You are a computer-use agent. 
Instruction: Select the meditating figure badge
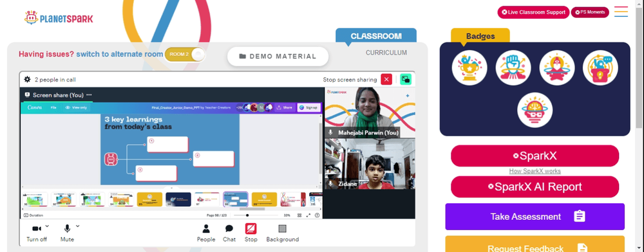pyautogui.click(x=556, y=68)
